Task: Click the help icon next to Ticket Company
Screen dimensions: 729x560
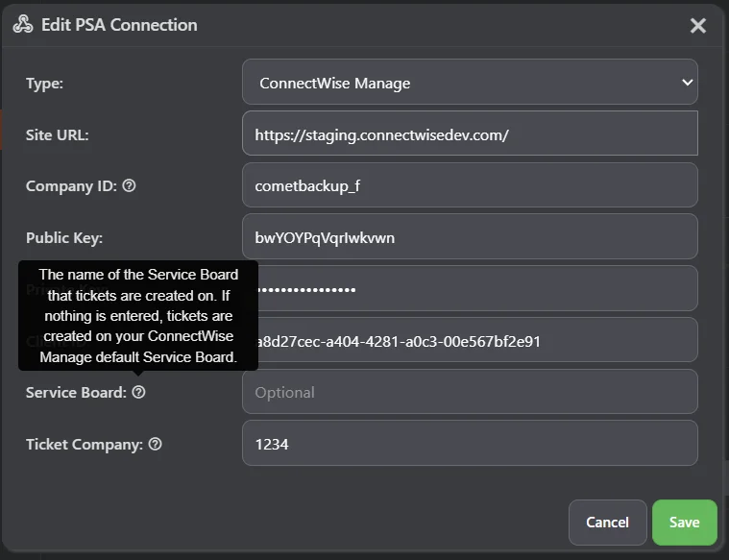Action: coord(155,444)
